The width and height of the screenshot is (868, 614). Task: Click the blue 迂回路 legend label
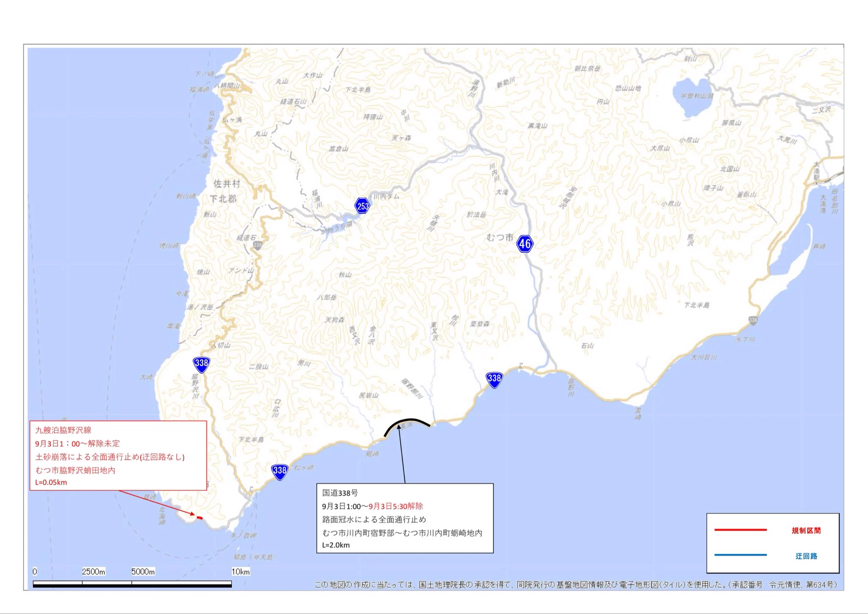coord(806,556)
